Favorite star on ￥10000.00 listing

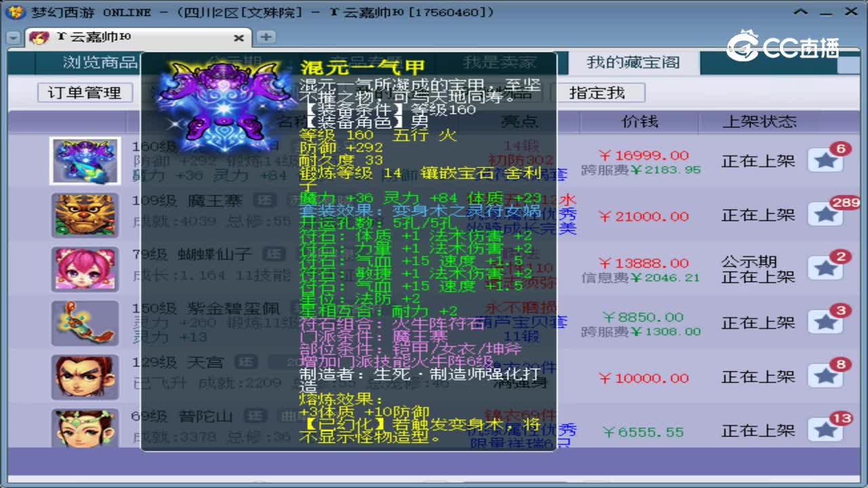click(x=825, y=377)
